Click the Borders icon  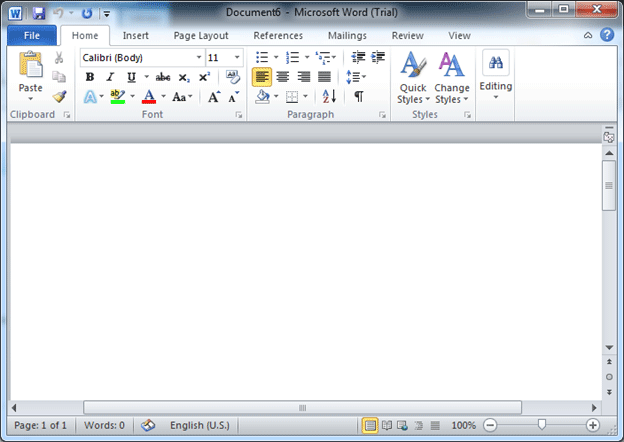[292, 97]
